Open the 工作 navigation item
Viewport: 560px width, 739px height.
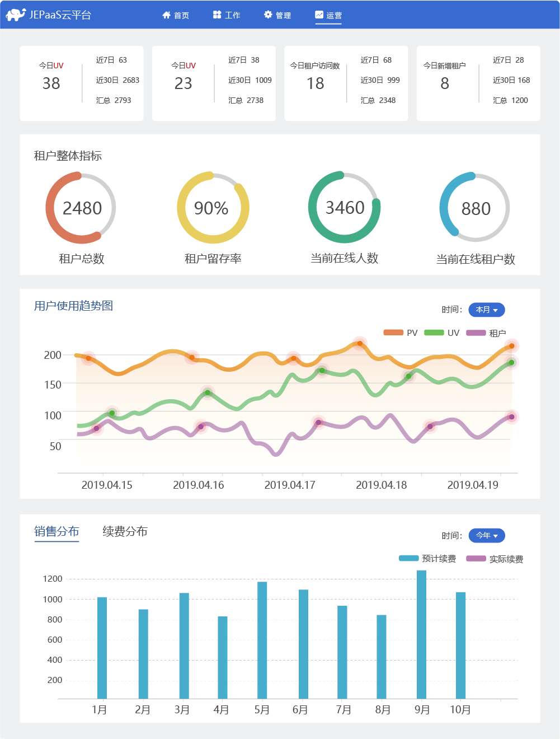(x=227, y=15)
